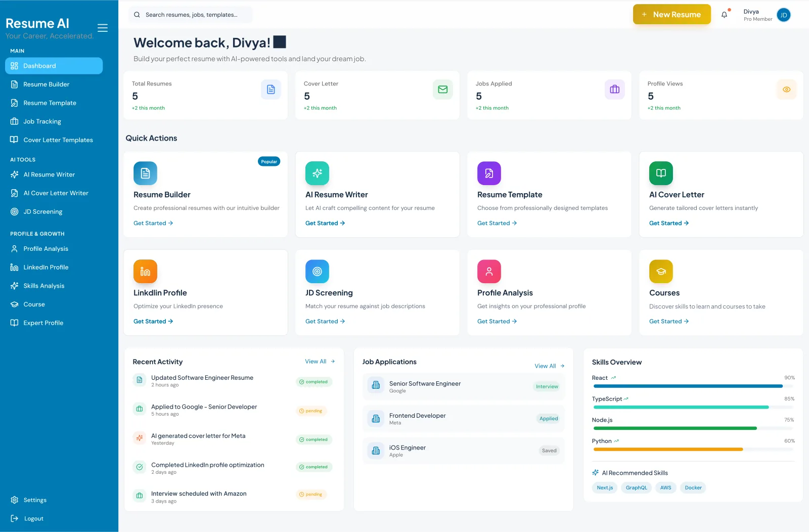This screenshot has width=809, height=532.
Task: Click the Profile Analysis pink person icon
Action: coord(489,272)
